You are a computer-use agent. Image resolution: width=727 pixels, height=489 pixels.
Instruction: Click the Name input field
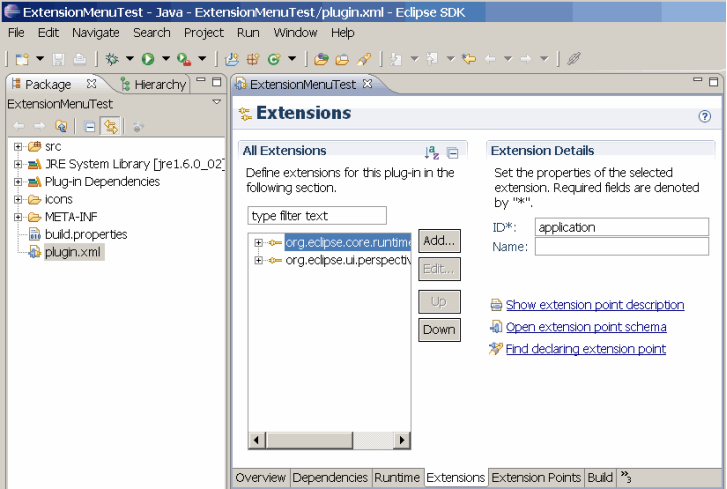click(x=622, y=247)
